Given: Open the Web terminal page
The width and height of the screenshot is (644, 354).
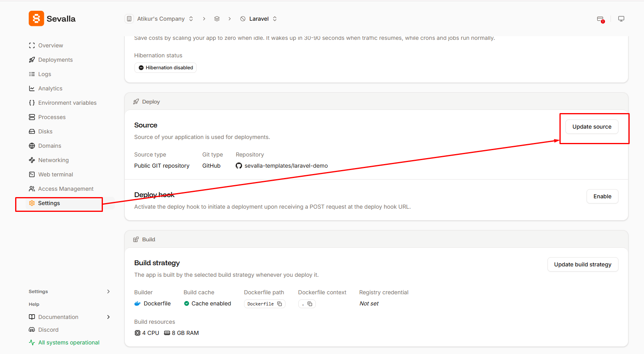Looking at the screenshot, I should pyautogui.click(x=55, y=174).
